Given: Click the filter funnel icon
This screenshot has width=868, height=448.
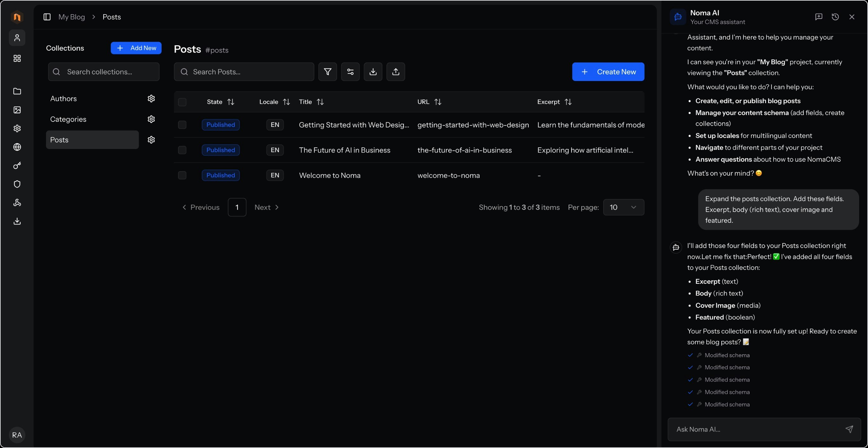Looking at the screenshot, I should click(328, 72).
